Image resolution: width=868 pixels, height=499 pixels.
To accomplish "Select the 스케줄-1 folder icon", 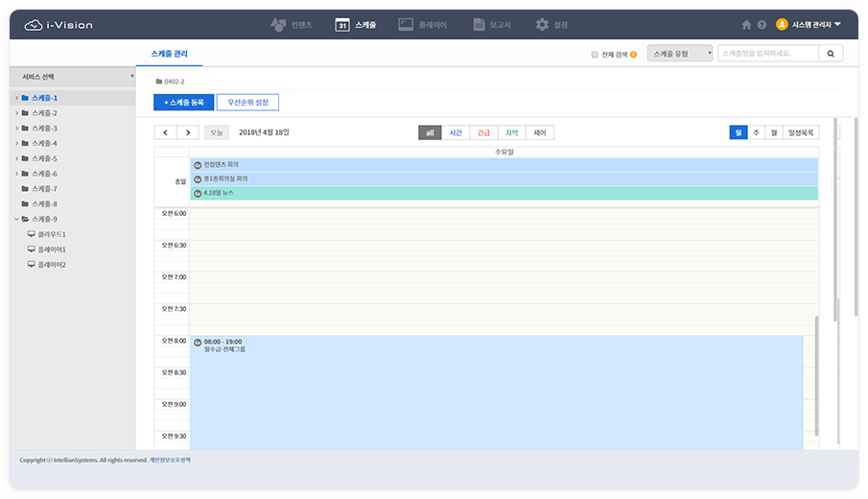I will point(25,98).
